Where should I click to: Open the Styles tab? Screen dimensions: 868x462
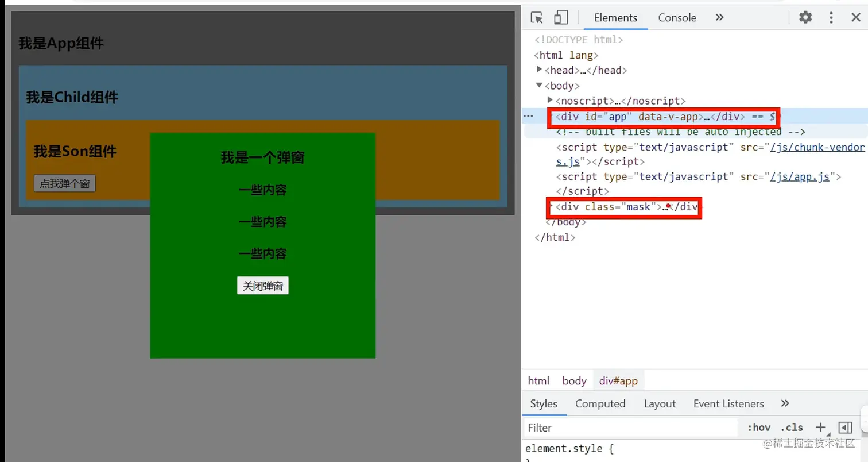coord(544,403)
